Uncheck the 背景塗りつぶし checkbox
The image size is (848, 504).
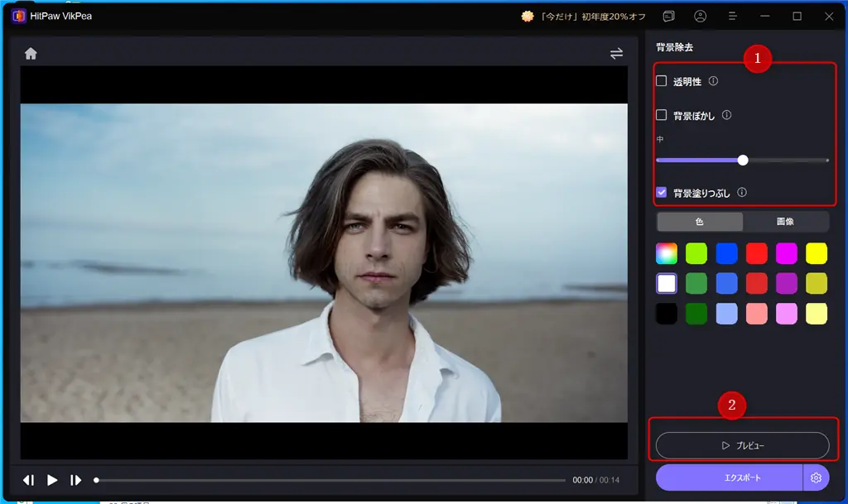(662, 192)
